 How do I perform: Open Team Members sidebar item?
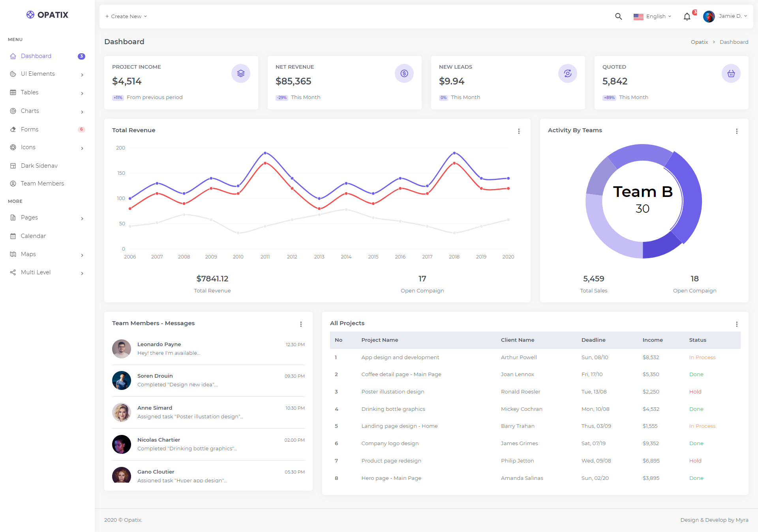click(x=42, y=184)
